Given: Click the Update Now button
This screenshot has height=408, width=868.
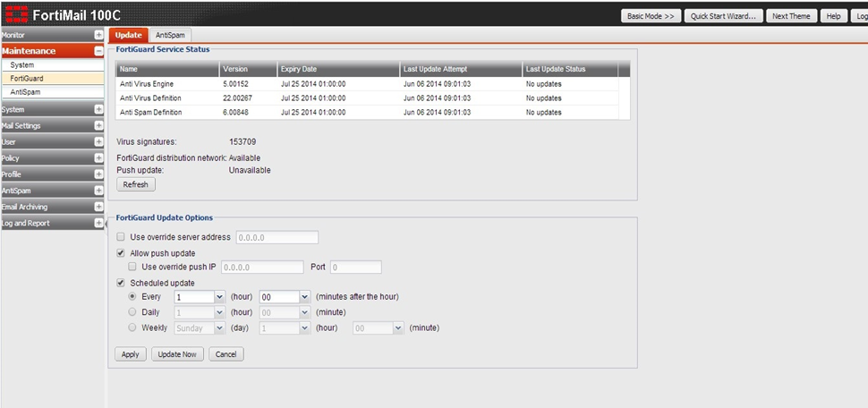Looking at the screenshot, I should pos(177,354).
